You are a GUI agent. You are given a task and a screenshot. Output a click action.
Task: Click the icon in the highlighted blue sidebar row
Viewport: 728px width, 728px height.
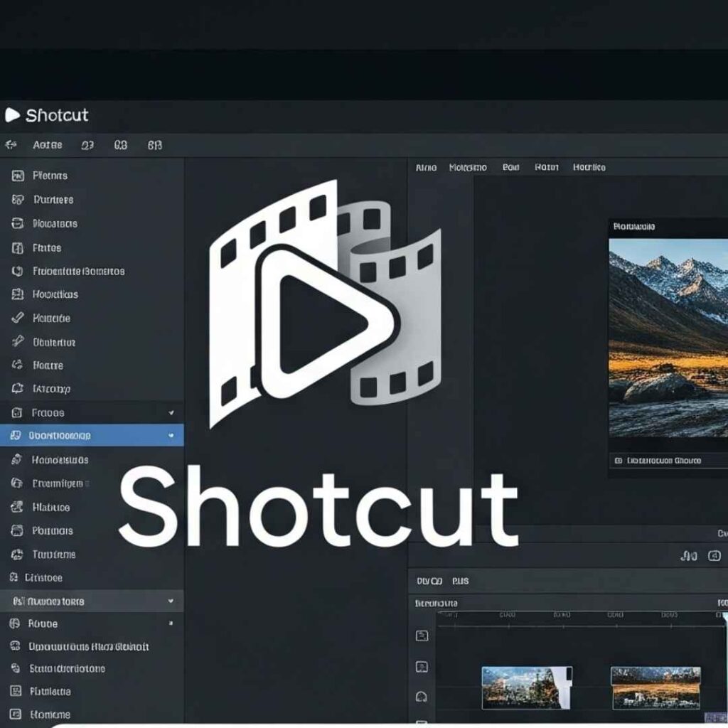(x=16, y=435)
